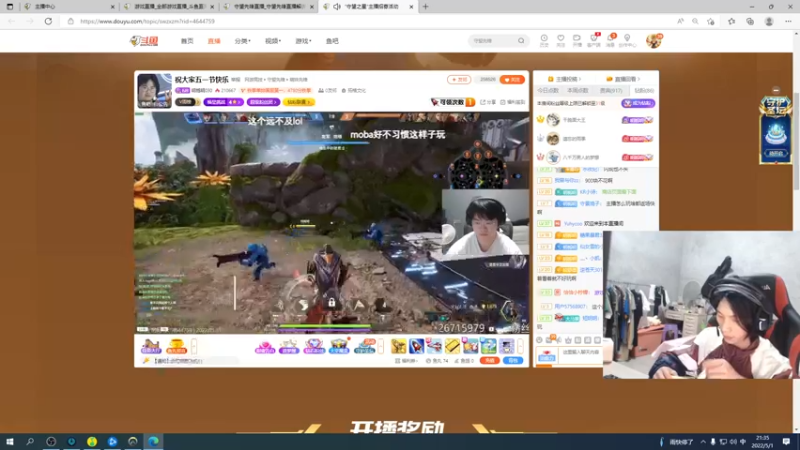The width and height of the screenshot is (800, 450).
Task: Open the user avatar in header
Action: 654,41
